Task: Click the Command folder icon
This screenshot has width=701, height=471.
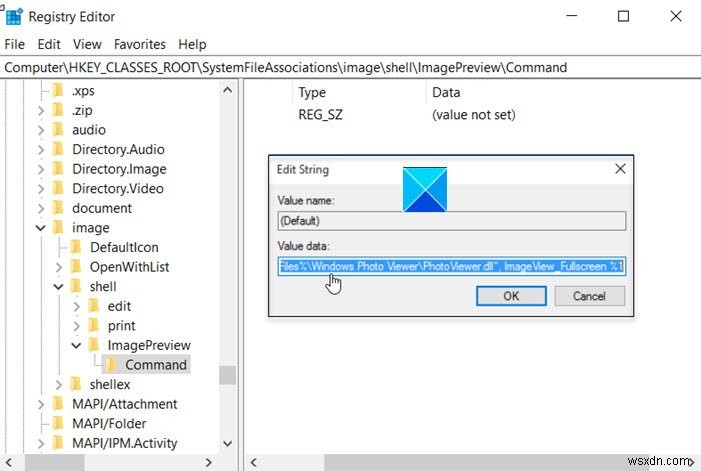Action: pyautogui.click(x=111, y=365)
